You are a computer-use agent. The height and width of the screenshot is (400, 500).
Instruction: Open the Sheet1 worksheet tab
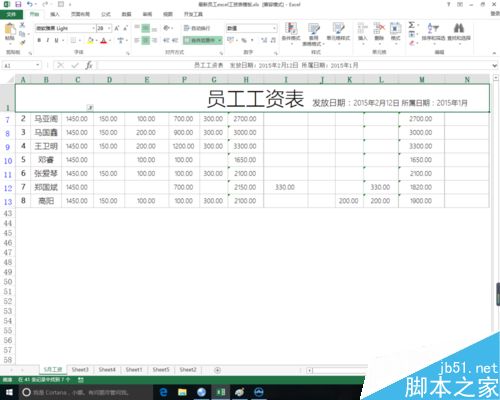134,370
